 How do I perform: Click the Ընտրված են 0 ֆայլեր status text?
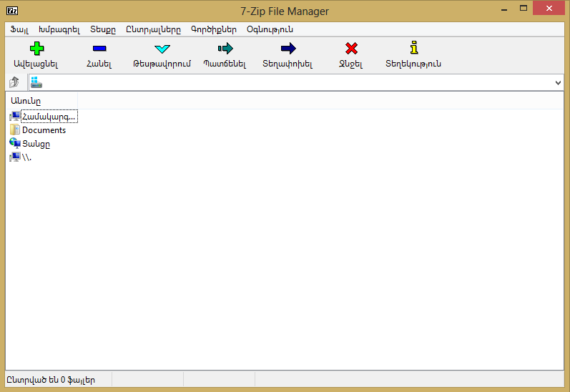point(51,380)
